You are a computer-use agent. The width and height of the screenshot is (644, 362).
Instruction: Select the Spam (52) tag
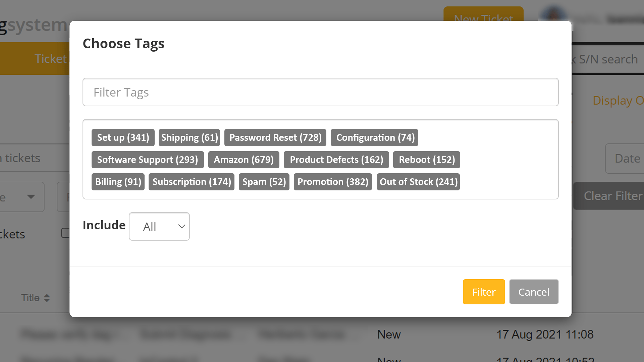tap(264, 182)
